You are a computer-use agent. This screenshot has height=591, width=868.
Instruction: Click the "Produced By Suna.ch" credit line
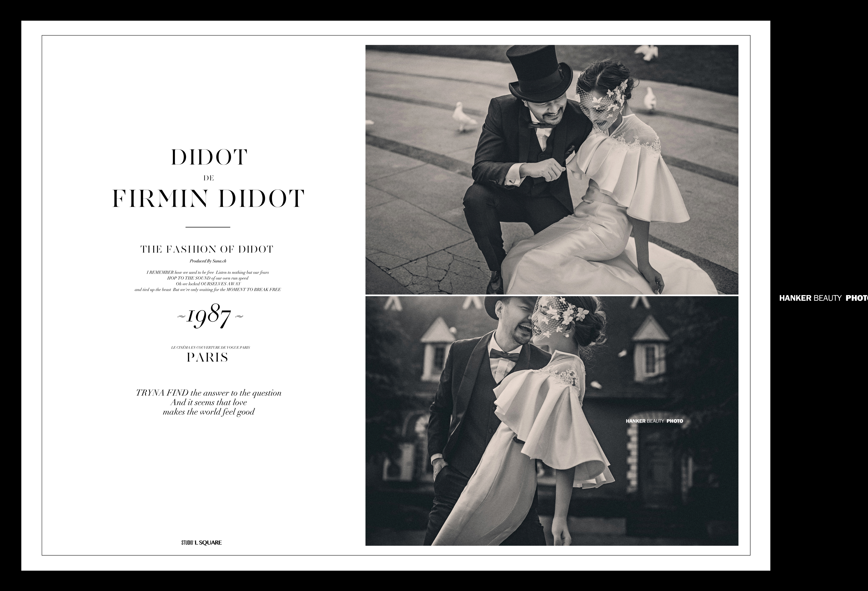pos(208,261)
